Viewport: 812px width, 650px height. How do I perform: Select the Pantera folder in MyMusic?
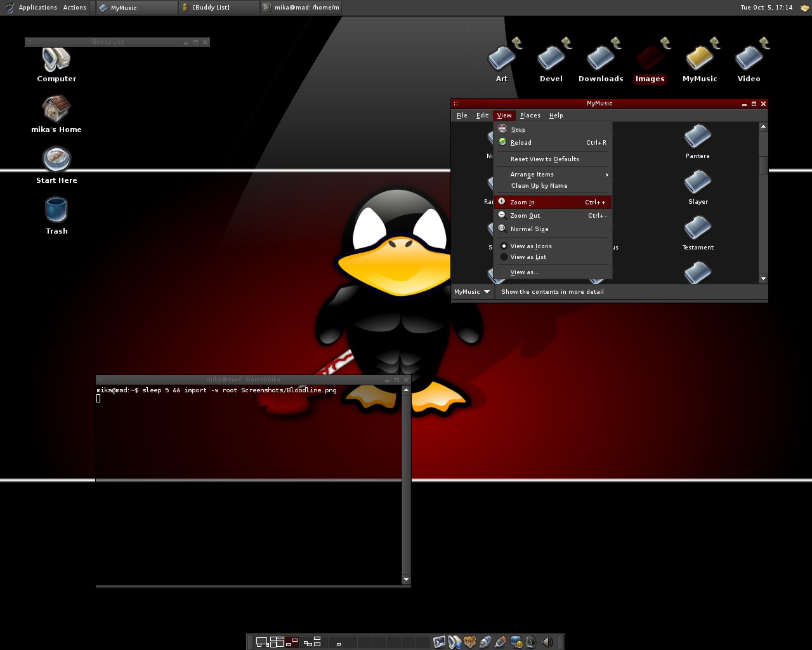click(698, 142)
